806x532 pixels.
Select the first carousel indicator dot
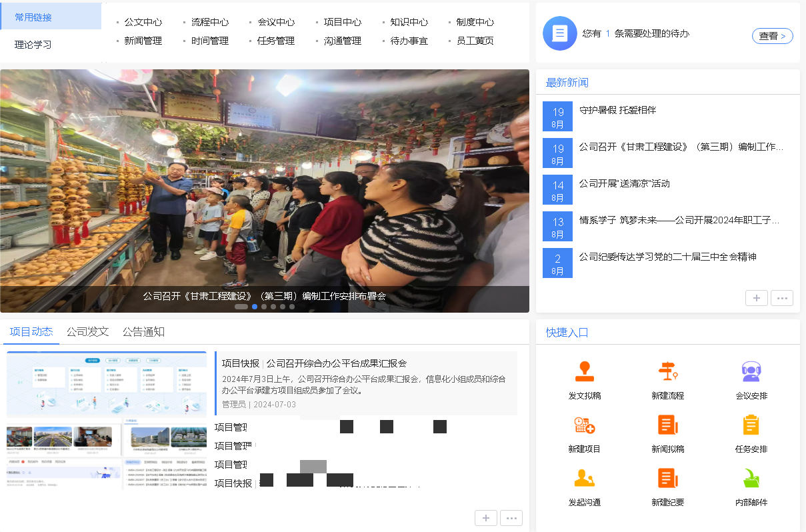[241, 307]
